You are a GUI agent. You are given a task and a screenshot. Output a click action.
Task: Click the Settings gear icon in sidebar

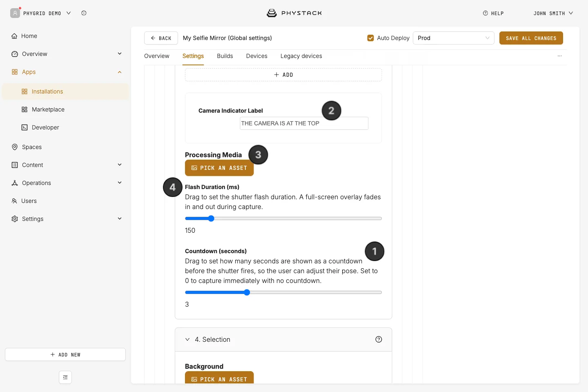15,219
